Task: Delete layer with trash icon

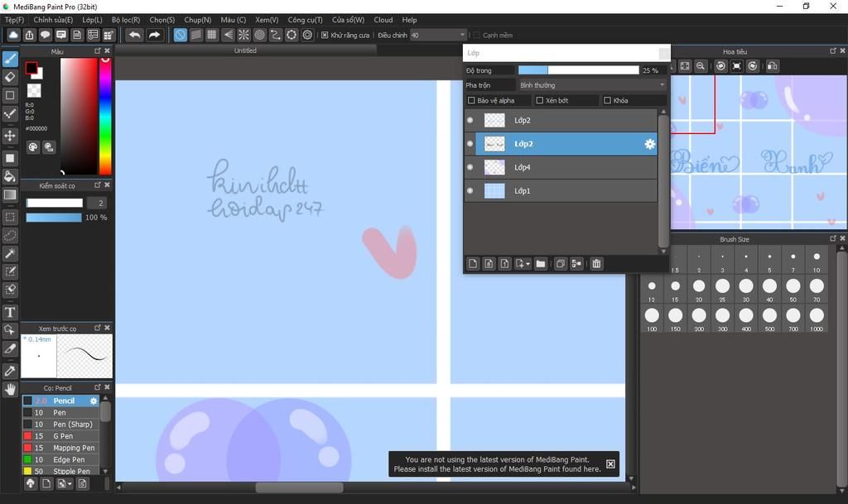Action: [x=596, y=264]
